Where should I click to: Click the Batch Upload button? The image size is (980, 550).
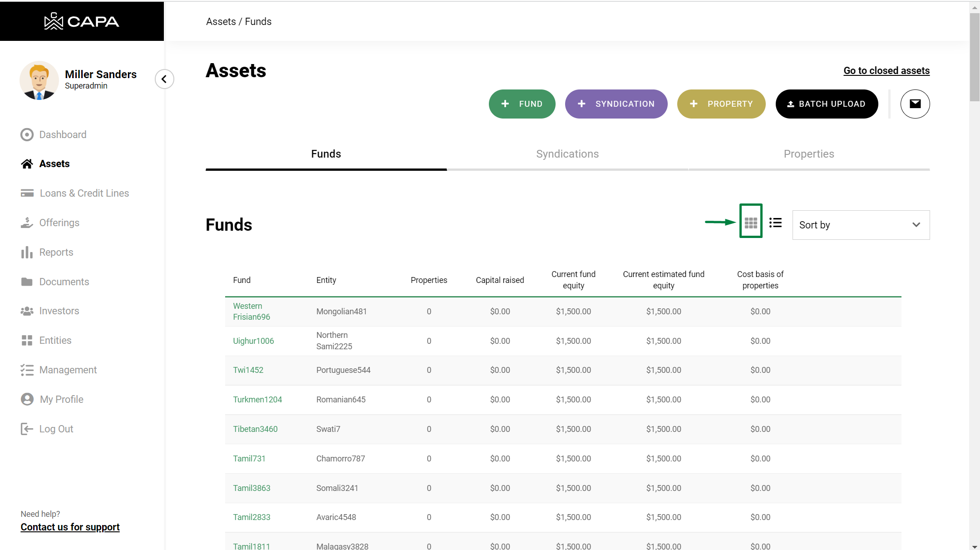click(826, 104)
